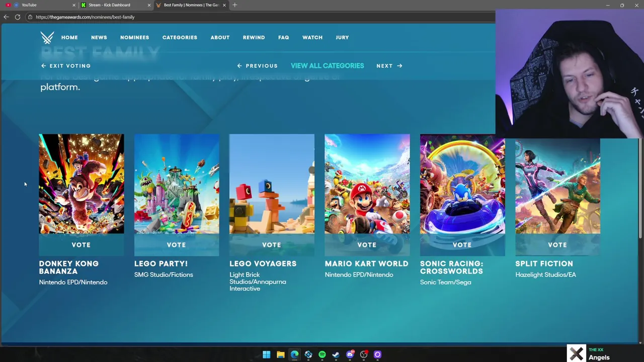
Task: Click the Mario Kart World cover art
Action: 367,184
